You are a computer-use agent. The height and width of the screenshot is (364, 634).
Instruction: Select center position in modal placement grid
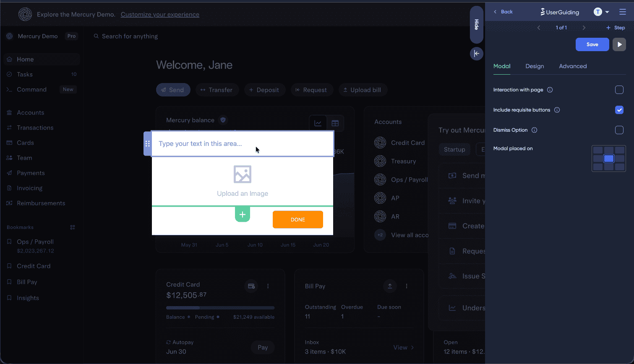pos(609,159)
